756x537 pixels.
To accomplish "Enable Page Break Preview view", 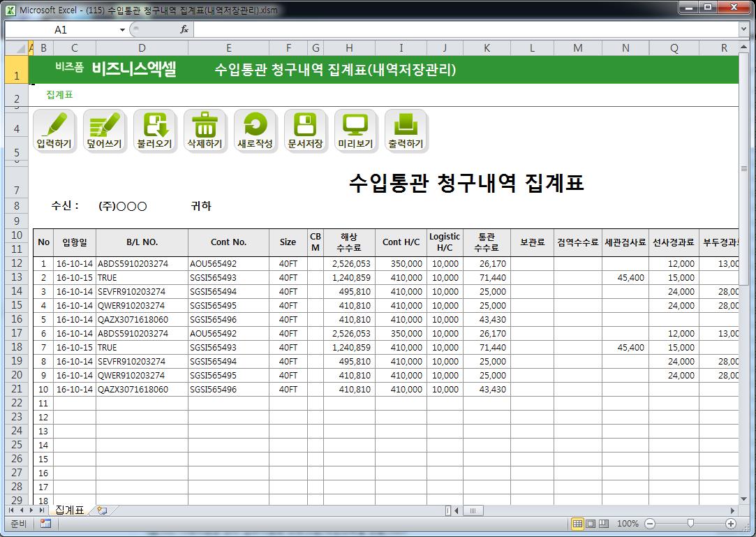I will click(604, 524).
